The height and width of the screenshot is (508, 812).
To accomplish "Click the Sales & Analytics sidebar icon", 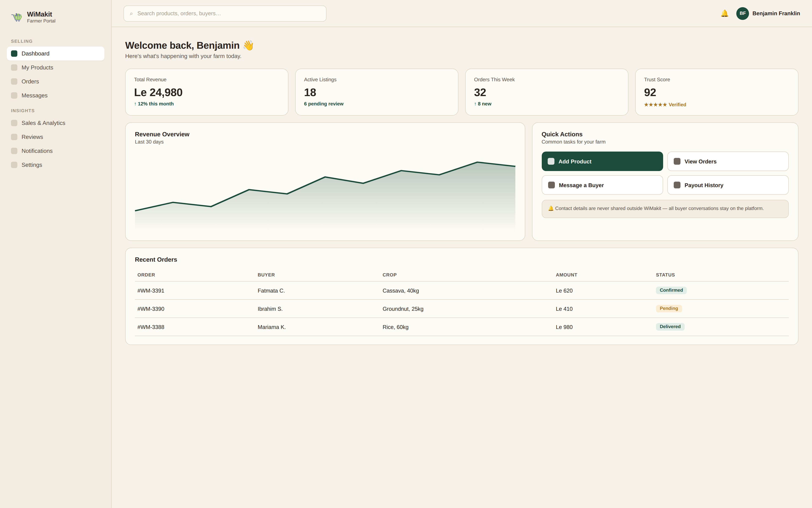I will point(14,123).
